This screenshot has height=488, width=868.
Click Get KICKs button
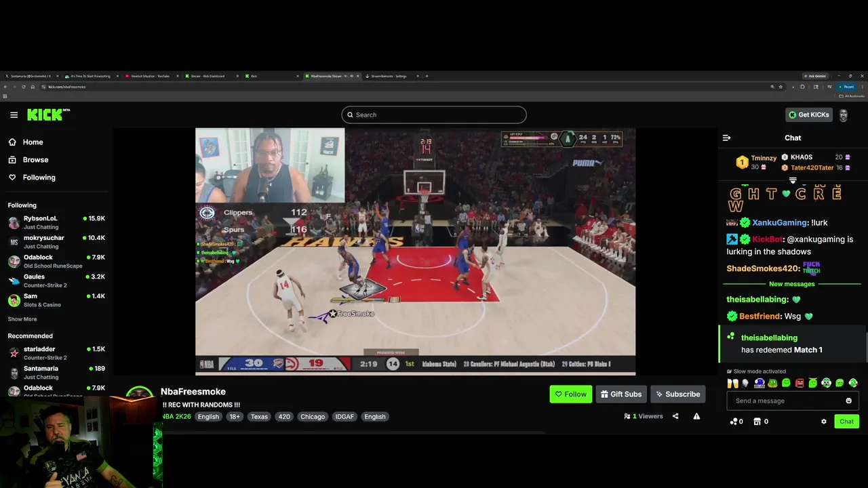click(808, 115)
